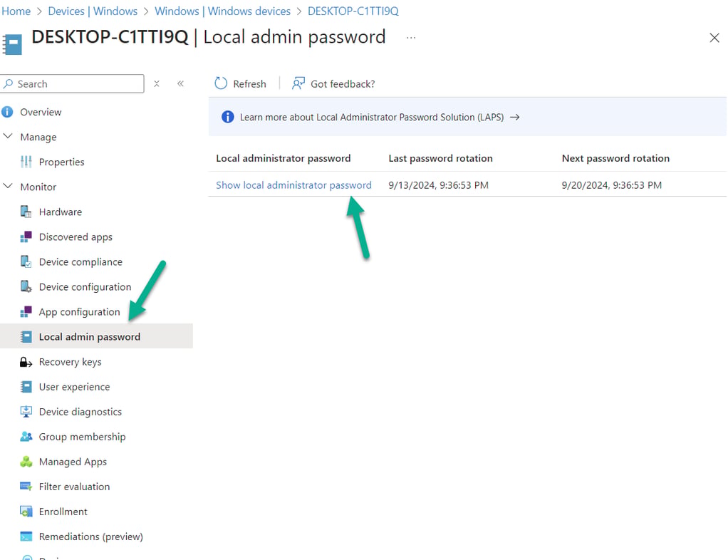Click the Hardware icon in sidebar
This screenshot has width=728, height=560.
click(26, 212)
